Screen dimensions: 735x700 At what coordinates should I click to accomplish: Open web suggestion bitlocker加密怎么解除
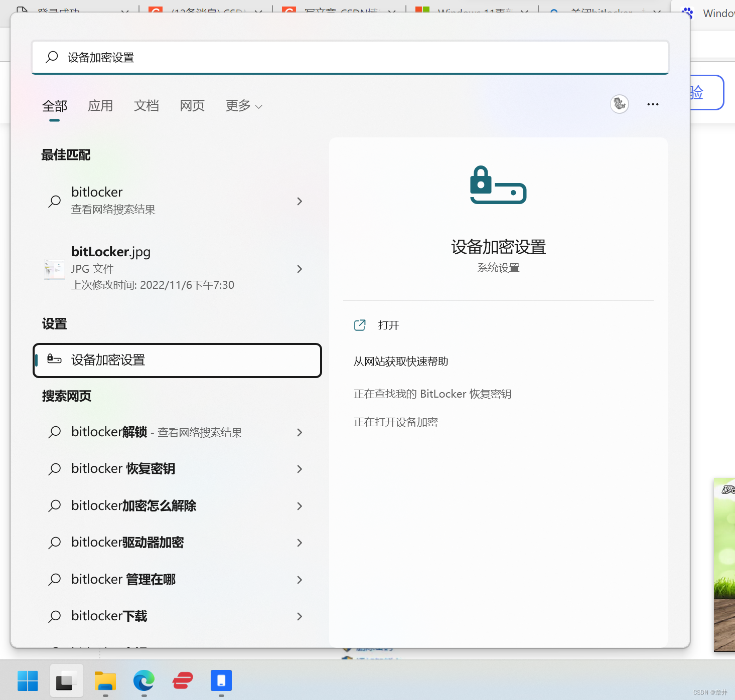(x=177, y=506)
